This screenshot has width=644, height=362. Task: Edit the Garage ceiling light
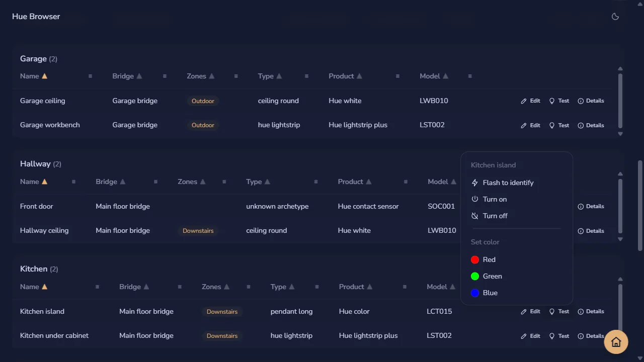click(530, 101)
